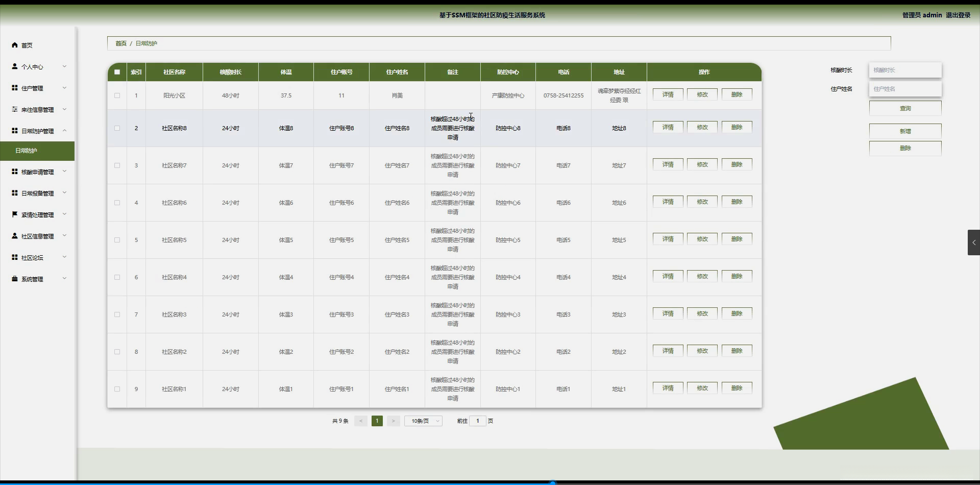Expand 核酸申请管理 using its chevron
The height and width of the screenshot is (485, 980).
coord(64,172)
